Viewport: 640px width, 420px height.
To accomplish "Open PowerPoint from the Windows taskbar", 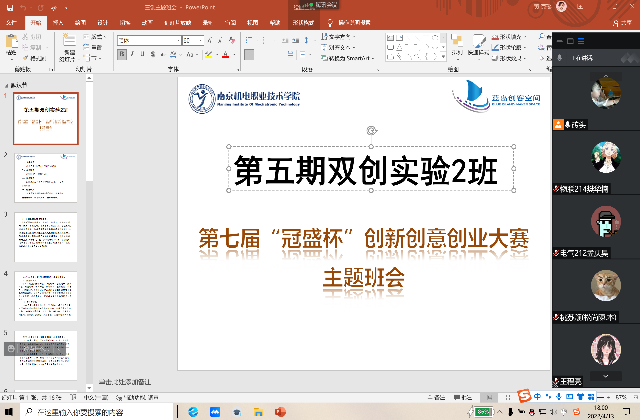I will pyautogui.click(x=284, y=411).
